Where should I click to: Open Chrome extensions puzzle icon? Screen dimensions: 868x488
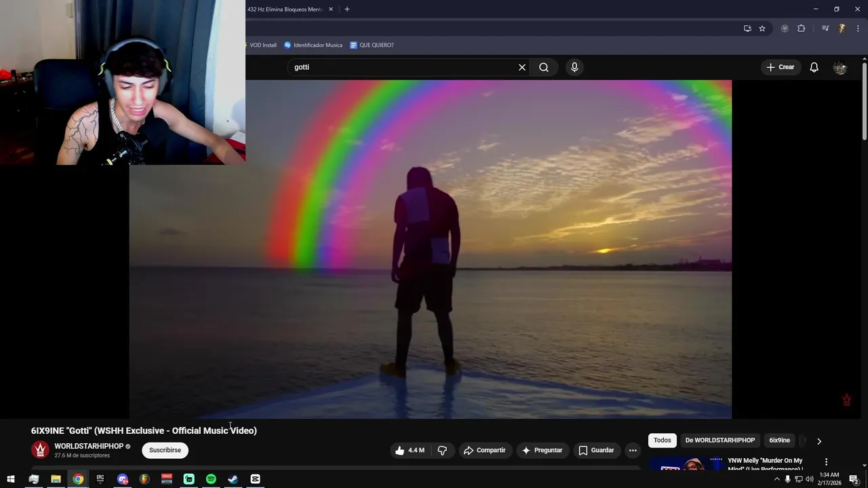point(801,28)
